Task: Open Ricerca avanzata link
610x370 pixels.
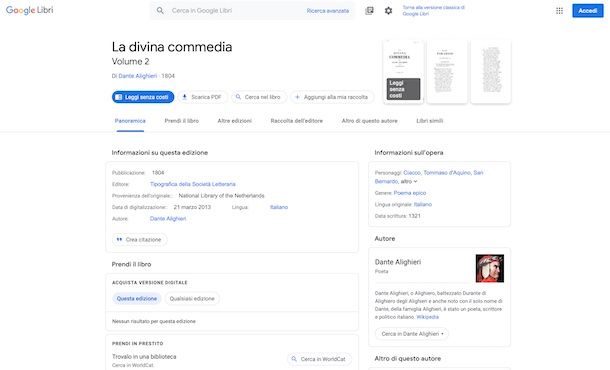Action: pos(328,11)
